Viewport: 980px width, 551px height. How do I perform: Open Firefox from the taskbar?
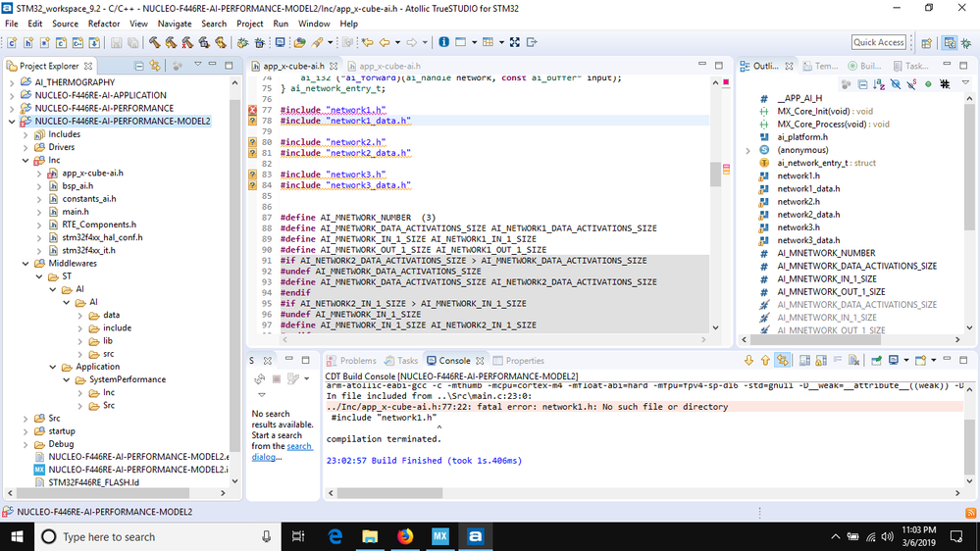point(405,536)
